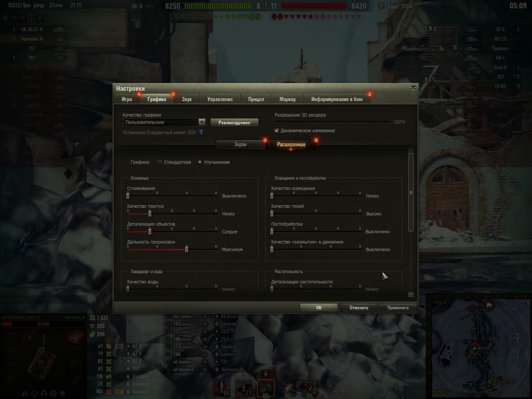Image resolution: width=532 pixels, height=399 pixels.
Task: Switch to the Экран sub-tab
Action: [240, 145]
